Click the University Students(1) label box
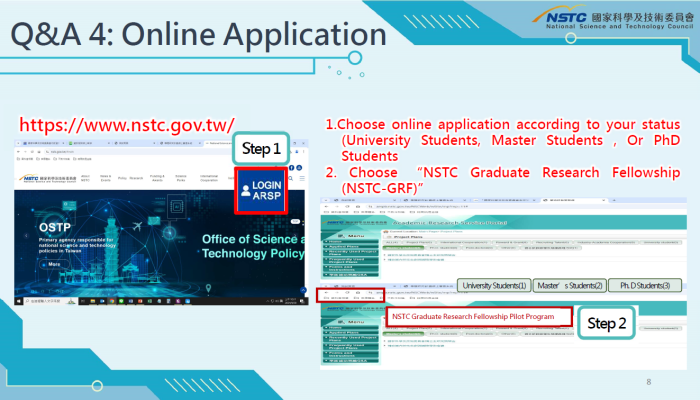Screen dimensions: 700x400 [x=494, y=285]
